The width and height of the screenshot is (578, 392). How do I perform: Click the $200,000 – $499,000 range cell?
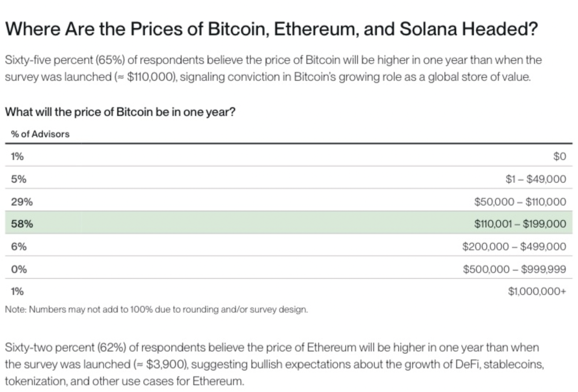(x=514, y=247)
